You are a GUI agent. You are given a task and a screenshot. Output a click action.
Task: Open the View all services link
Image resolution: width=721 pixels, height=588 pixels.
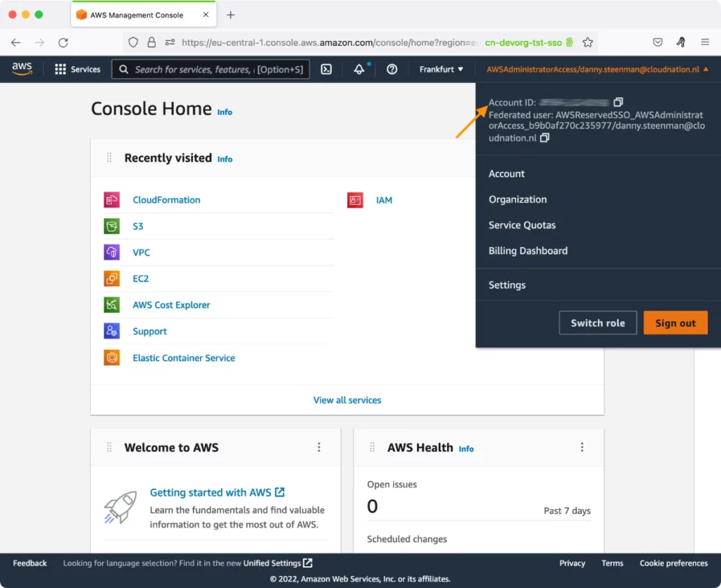click(347, 400)
